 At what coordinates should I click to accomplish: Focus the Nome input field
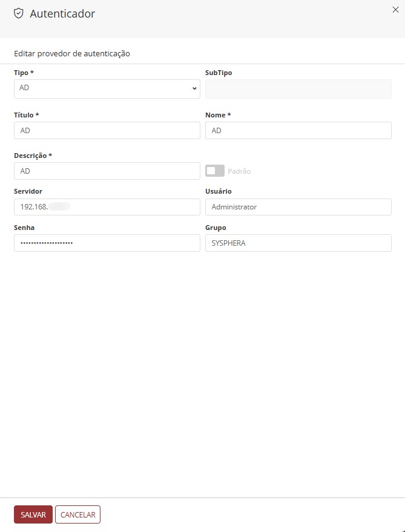[x=298, y=131]
